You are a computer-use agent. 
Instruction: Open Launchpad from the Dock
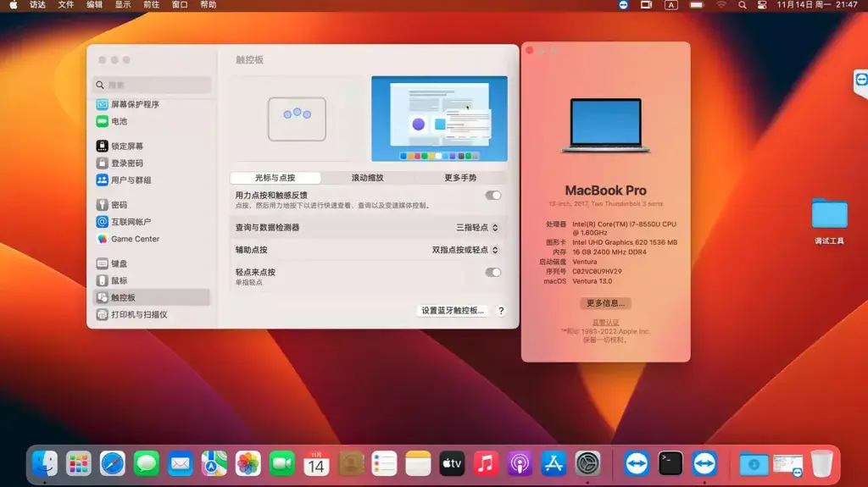click(x=79, y=464)
